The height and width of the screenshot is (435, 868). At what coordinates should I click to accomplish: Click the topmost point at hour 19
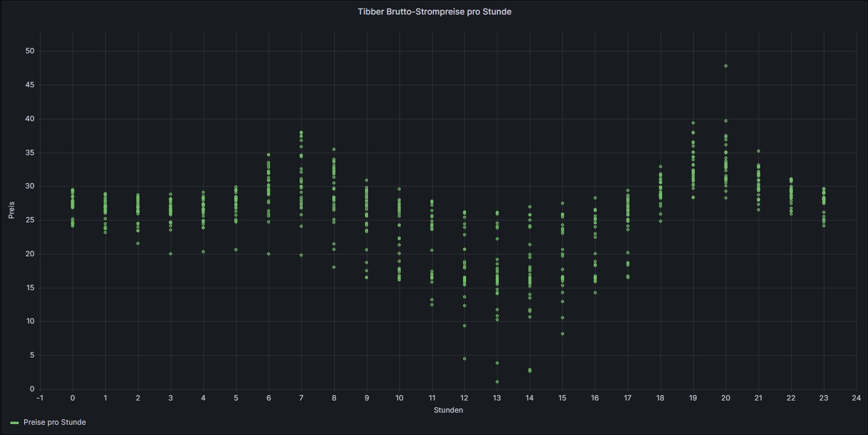click(x=693, y=122)
